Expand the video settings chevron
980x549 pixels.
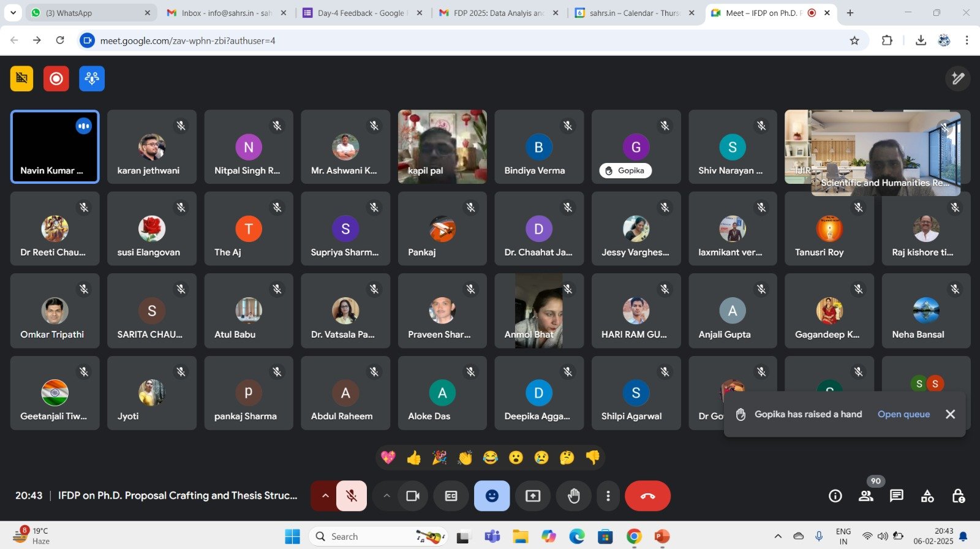386,496
